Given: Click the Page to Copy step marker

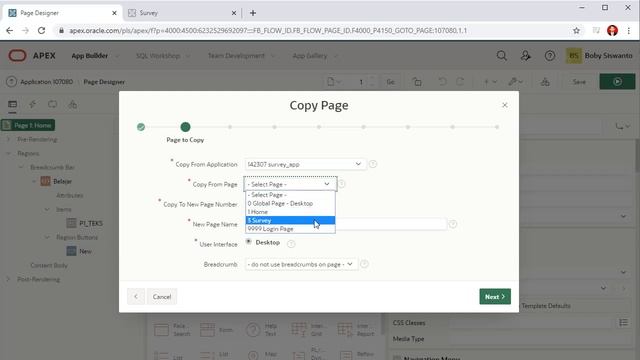Looking at the screenshot, I should click(x=185, y=127).
